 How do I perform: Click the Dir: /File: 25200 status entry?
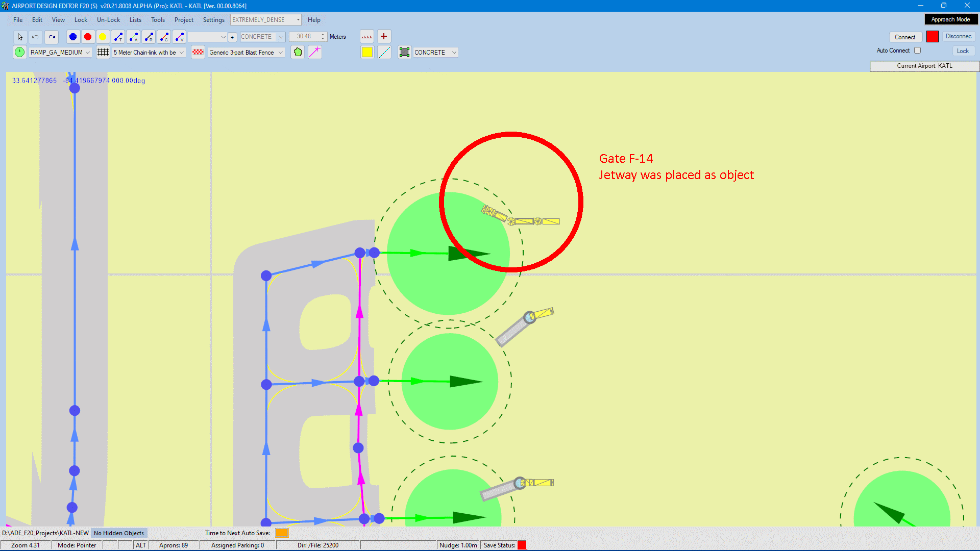318,545
